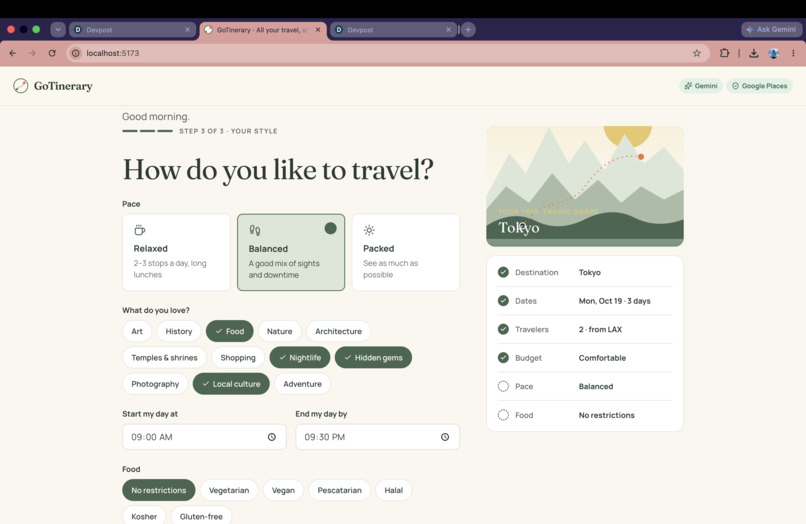806x524 pixels.
Task: Deselect the Local culture chip
Action: click(x=231, y=384)
